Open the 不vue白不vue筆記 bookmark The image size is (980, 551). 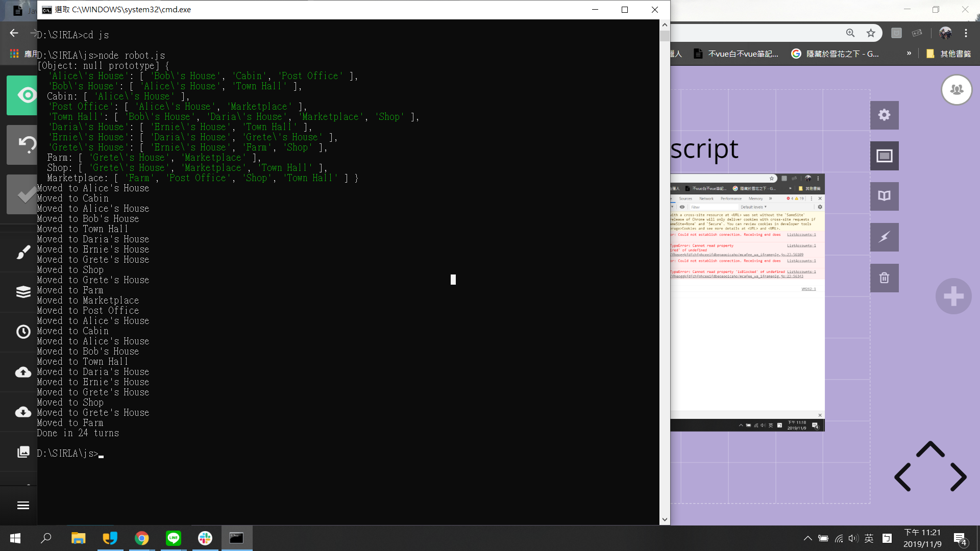pos(736,54)
